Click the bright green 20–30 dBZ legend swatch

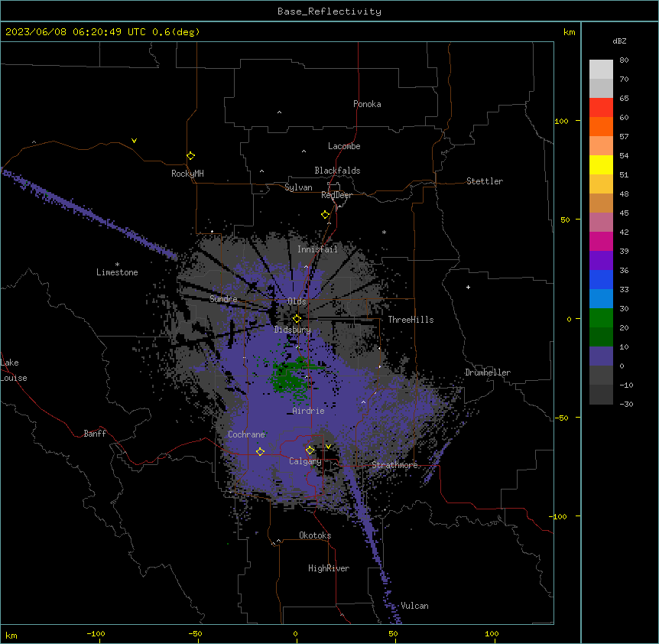[601, 318]
